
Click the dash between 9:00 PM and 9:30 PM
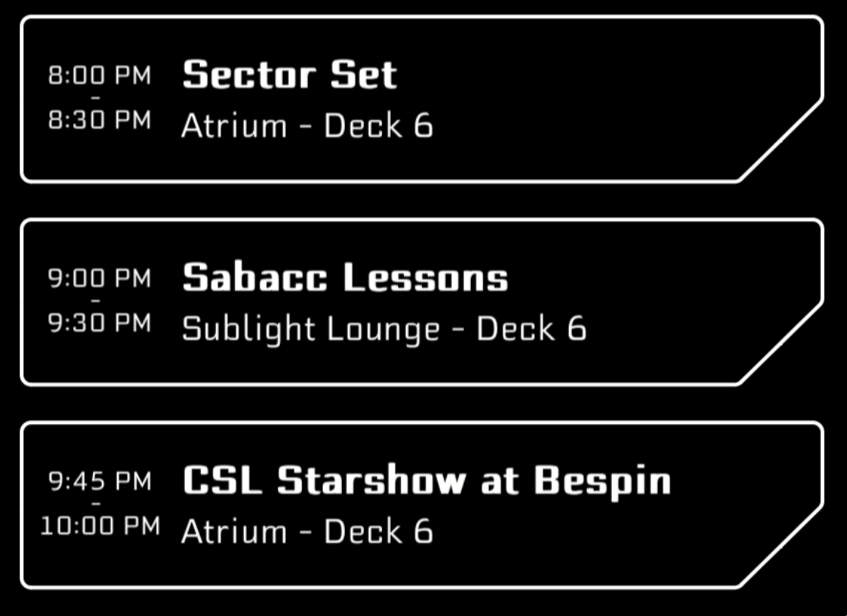[x=96, y=300]
